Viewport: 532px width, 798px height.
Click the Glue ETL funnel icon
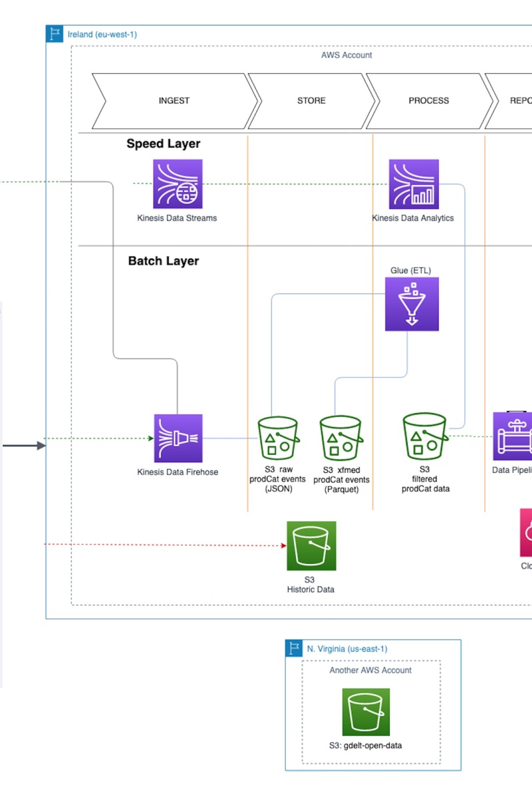pyautogui.click(x=412, y=304)
